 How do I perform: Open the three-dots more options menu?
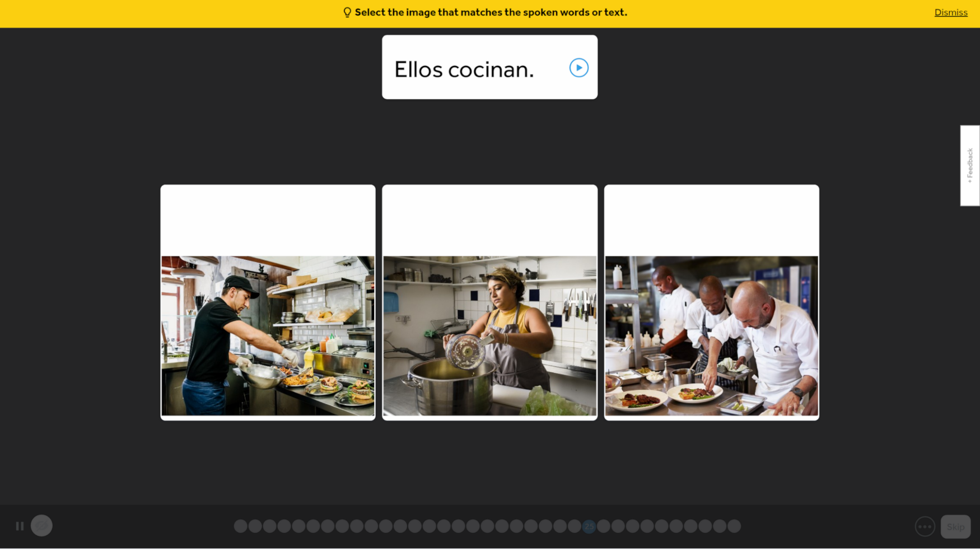pos(925,526)
